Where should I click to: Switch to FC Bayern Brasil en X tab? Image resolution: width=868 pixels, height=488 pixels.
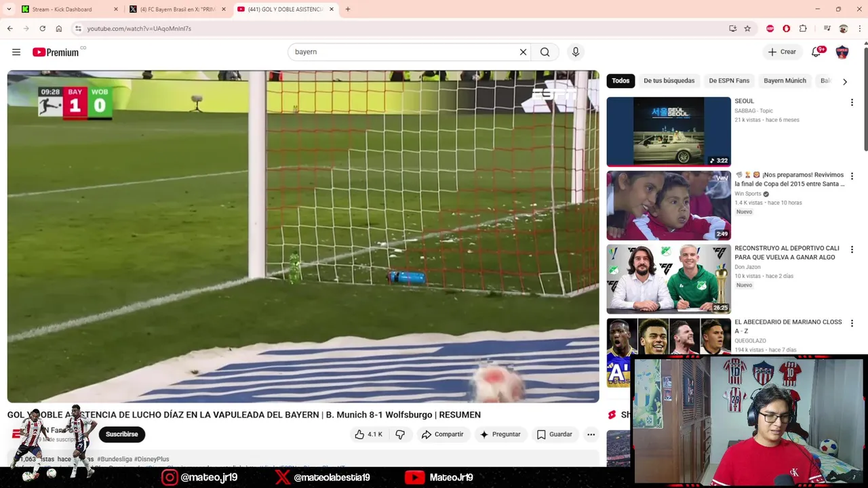coord(177,9)
